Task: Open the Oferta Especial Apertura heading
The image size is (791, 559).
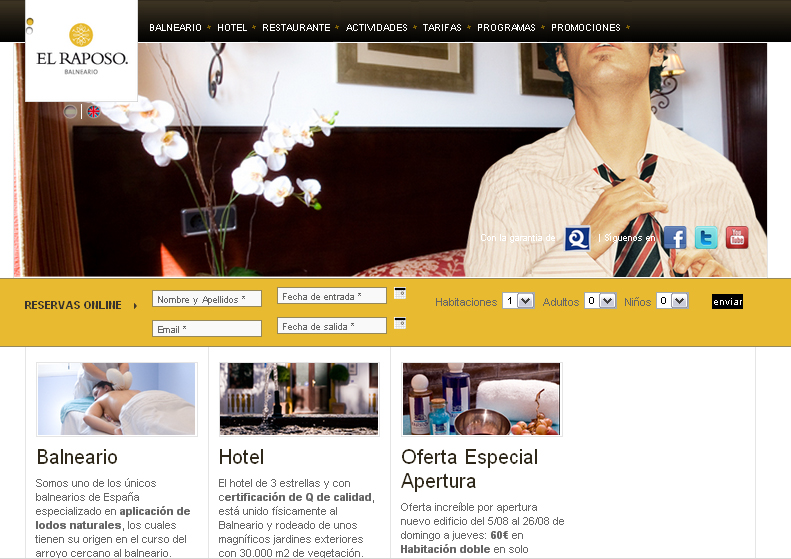Action: click(470, 469)
